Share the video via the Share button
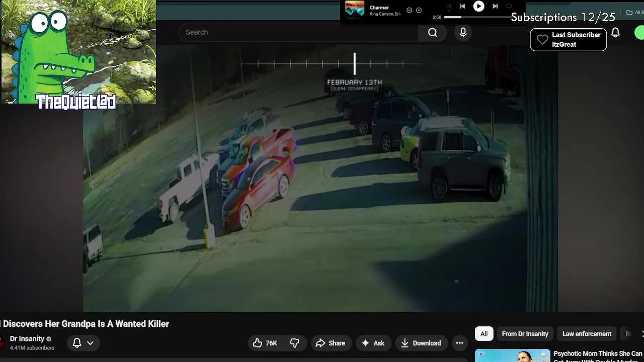 click(330, 343)
